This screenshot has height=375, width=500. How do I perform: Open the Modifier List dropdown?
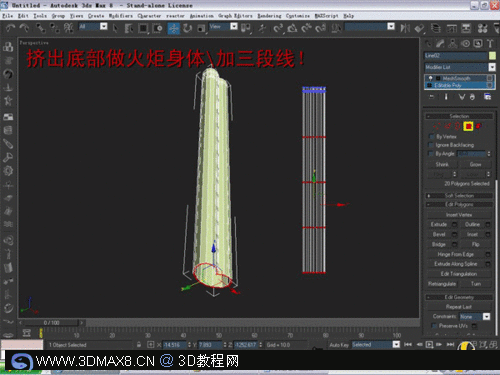(492, 67)
